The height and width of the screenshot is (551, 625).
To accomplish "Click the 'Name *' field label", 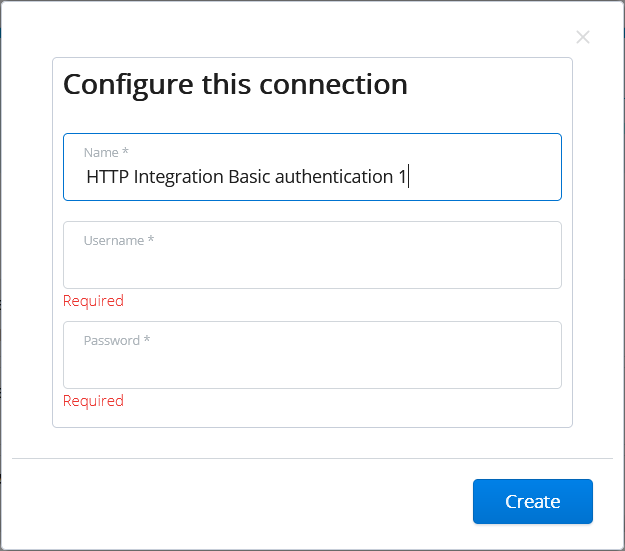I will (106, 152).
